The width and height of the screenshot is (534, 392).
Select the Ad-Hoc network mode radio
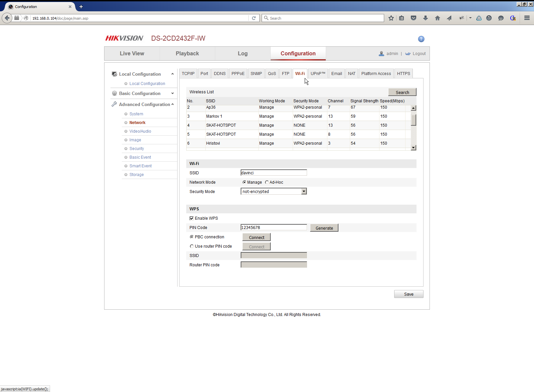pos(267,182)
